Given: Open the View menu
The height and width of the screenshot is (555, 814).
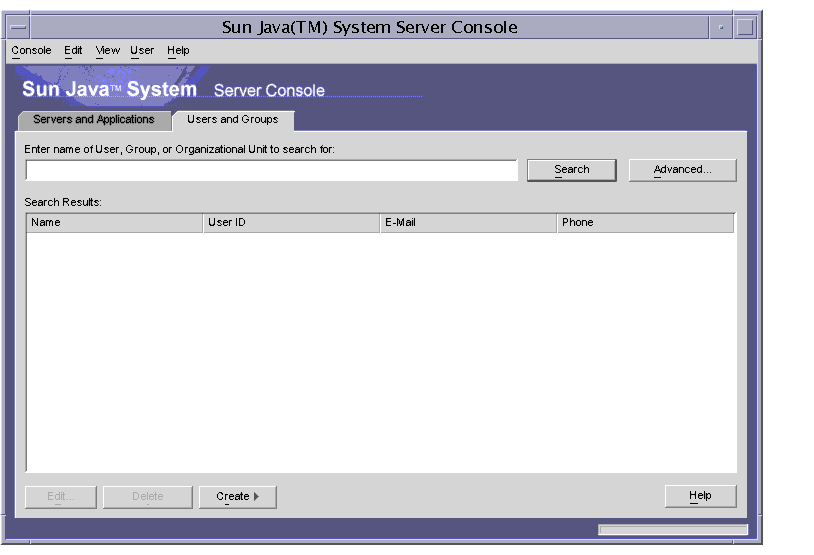Looking at the screenshot, I should click(107, 50).
